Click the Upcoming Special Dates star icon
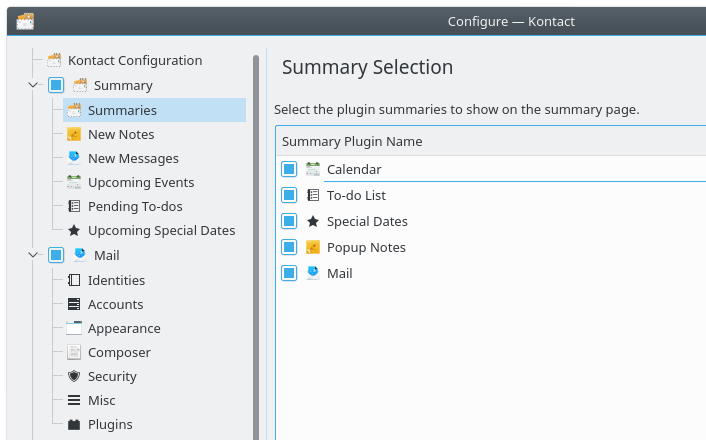This screenshot has width=706, height=440. point(74,231)
